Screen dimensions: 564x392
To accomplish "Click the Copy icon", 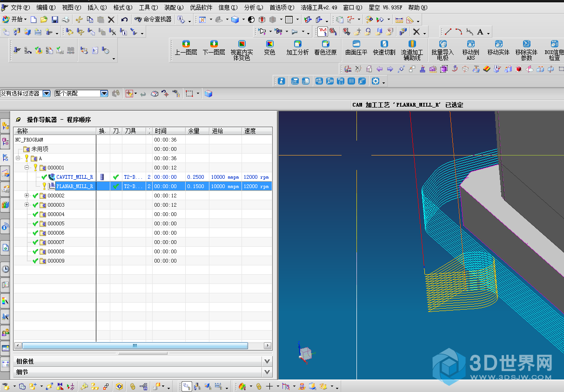I will coord(90,20).
